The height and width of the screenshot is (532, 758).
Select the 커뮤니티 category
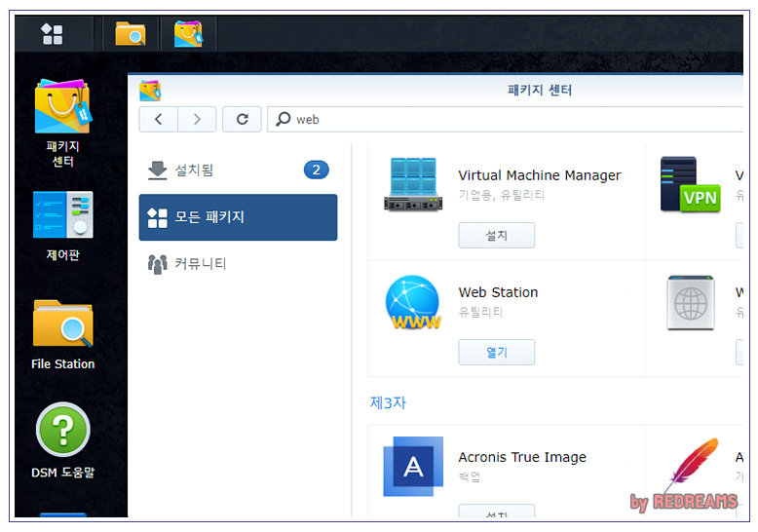(238, 264)
